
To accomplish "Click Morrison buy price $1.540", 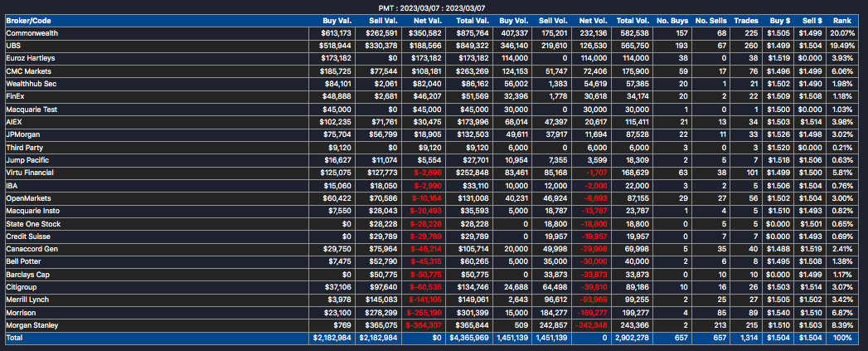I will pos(780,313).
